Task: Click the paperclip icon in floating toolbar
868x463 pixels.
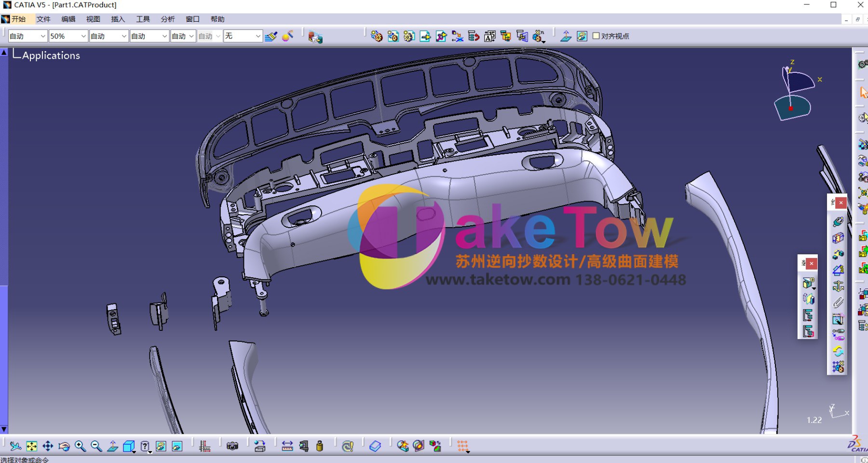Action: [838, 302]
